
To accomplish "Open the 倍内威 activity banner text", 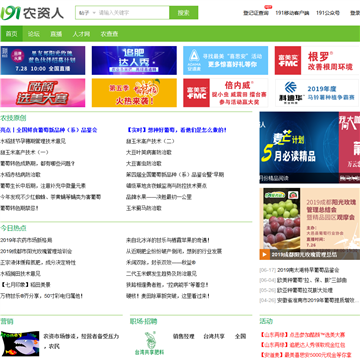I will [239, 93].
